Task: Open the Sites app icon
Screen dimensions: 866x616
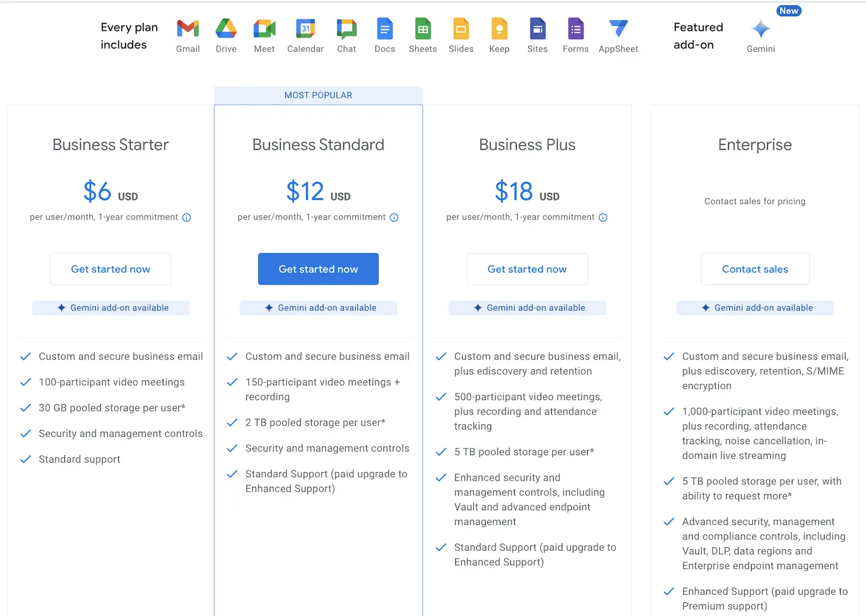Action: click(x=537, y=30)
